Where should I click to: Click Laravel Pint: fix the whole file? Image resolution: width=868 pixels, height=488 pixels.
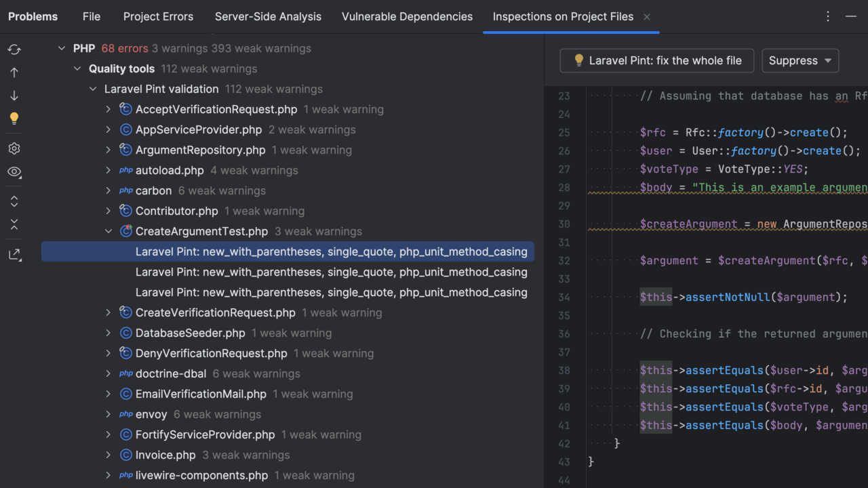pos(656,60)
